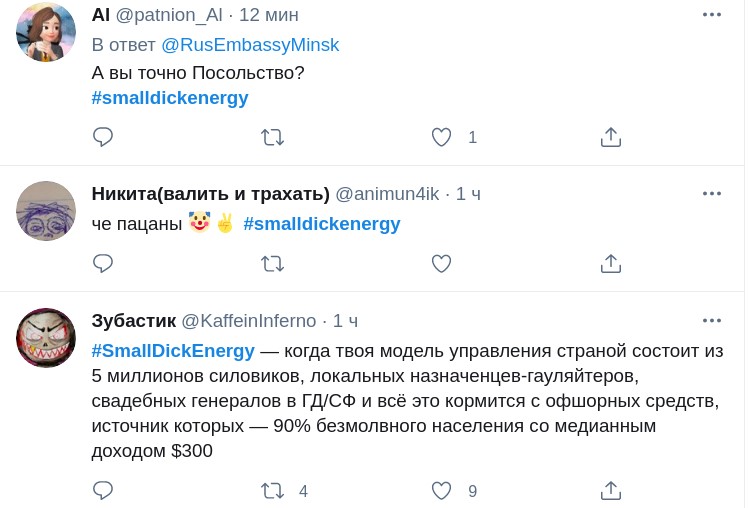Image resolution: width=749 pixels, height=508 pixels.
Task: Open Никита's profile picture
Action: 46,211
